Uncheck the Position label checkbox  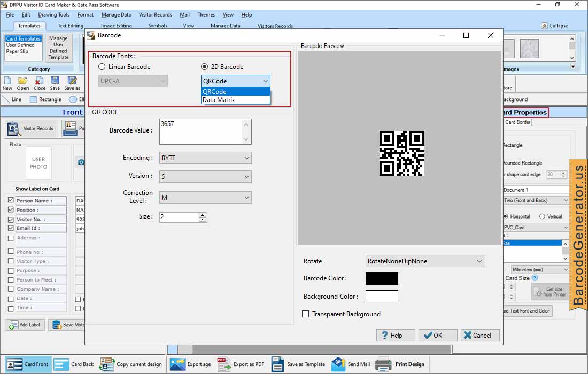pyautogui.click(x=11, y=210)
